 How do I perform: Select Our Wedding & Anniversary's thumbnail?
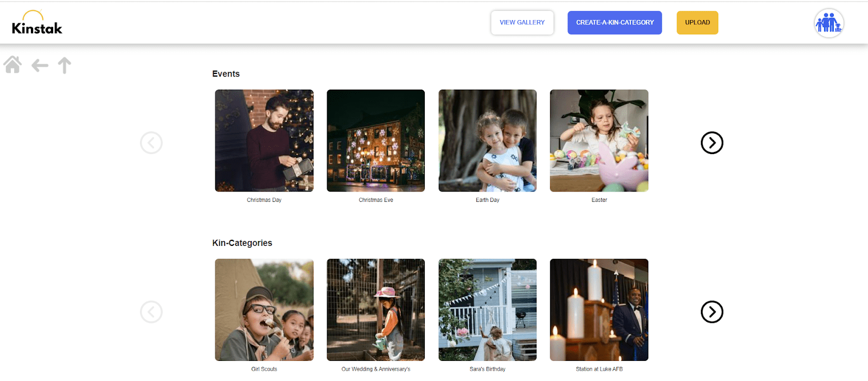coord(375,309)
